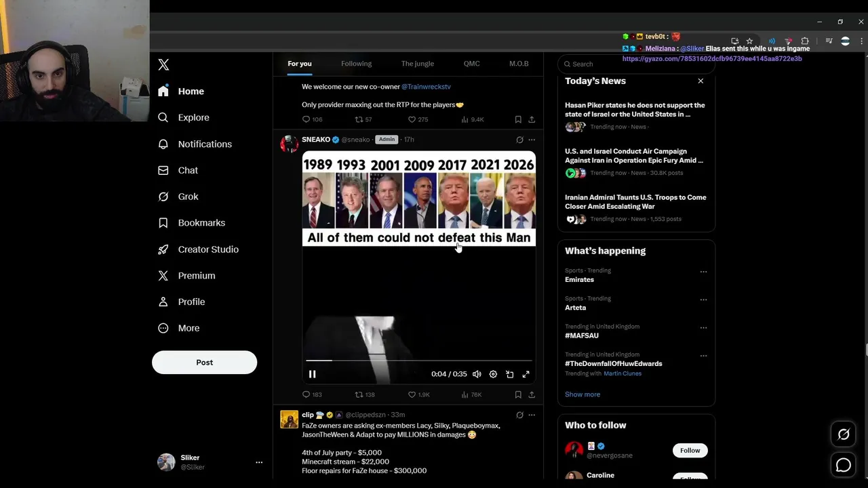Open Profile page
Image resolution: width=868 pixels, height=488 pixels.
tap(182, 302)
